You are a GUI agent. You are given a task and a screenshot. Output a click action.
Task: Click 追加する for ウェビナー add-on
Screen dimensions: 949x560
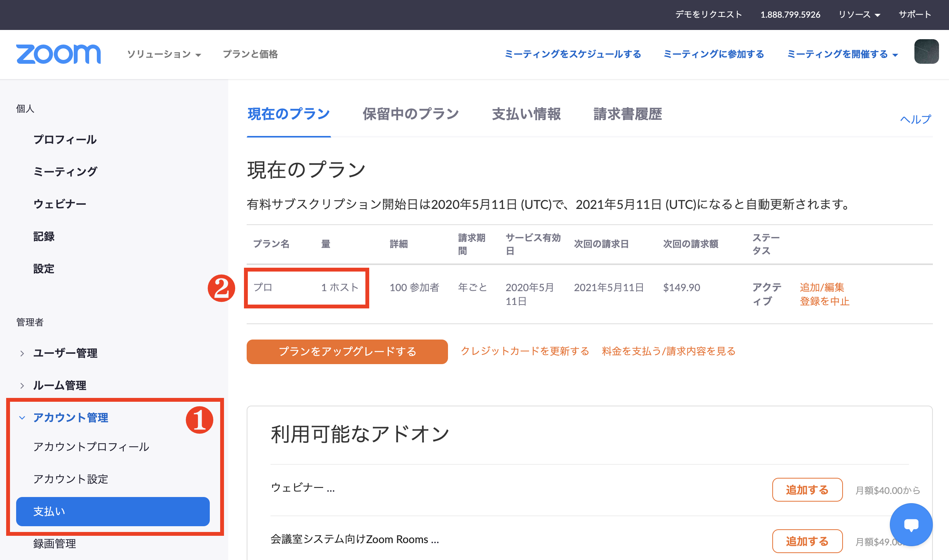pos(807,490)
